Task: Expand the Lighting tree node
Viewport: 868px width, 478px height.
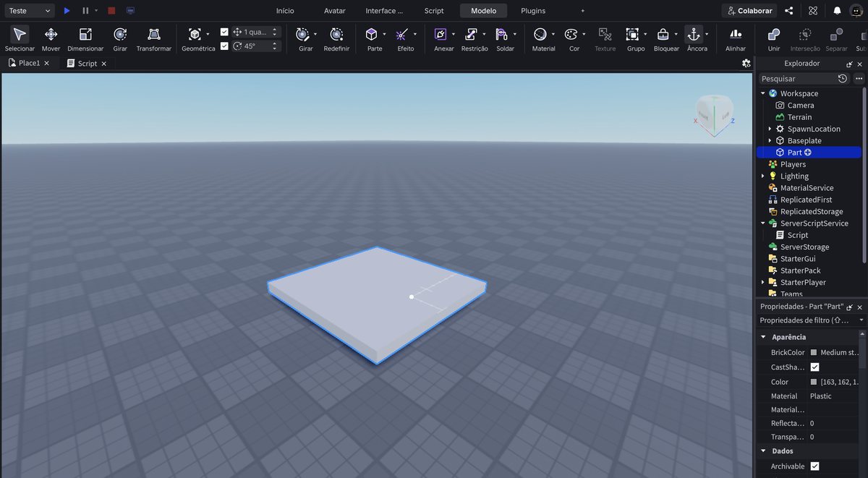Action: 762,176
